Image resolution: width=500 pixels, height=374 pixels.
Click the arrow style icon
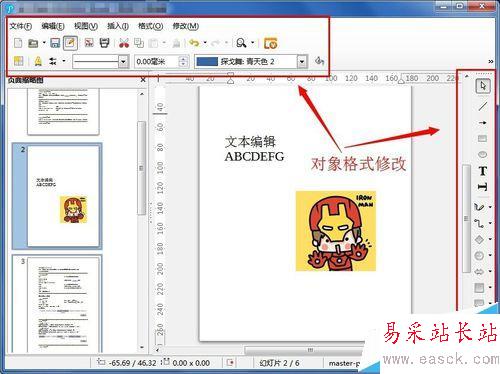(53, 61)
